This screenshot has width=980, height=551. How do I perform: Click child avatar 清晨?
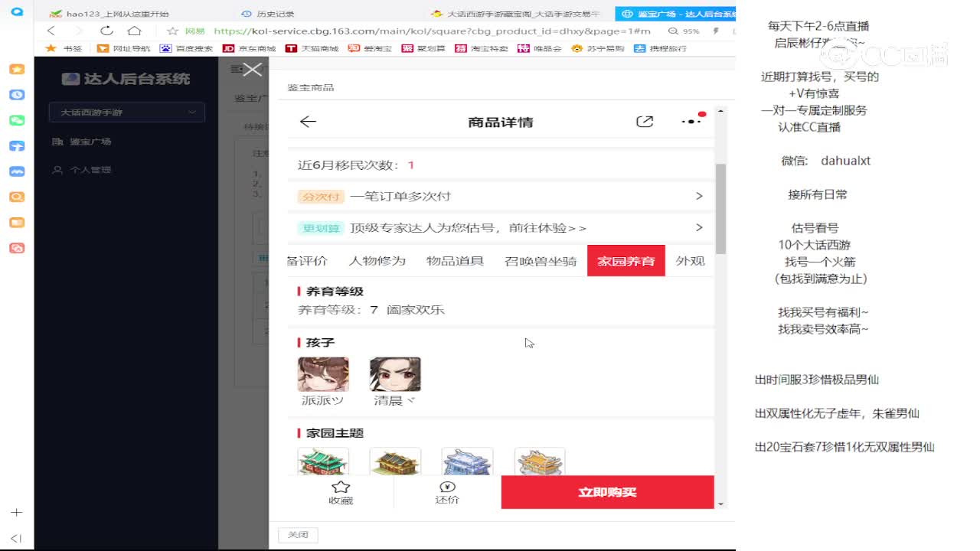(x=395, y=374)
